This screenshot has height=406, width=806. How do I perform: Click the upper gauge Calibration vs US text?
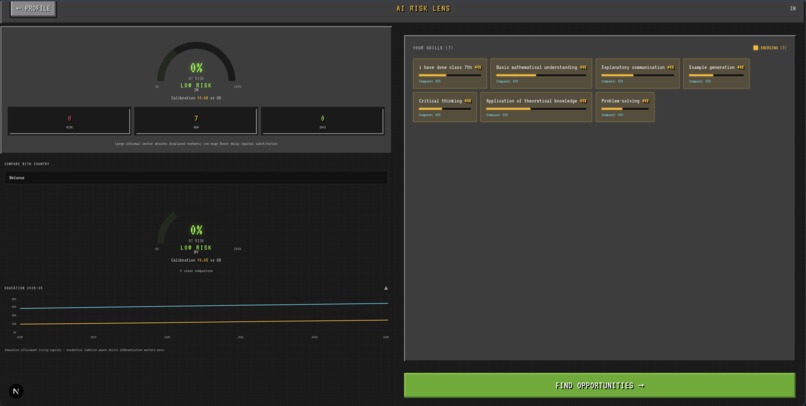click(196, 98)
